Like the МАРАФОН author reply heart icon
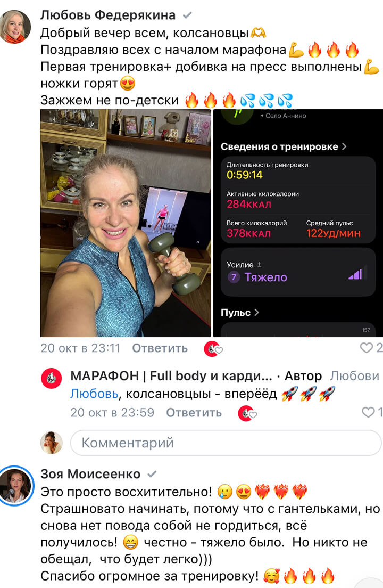 tap(368, 412)
